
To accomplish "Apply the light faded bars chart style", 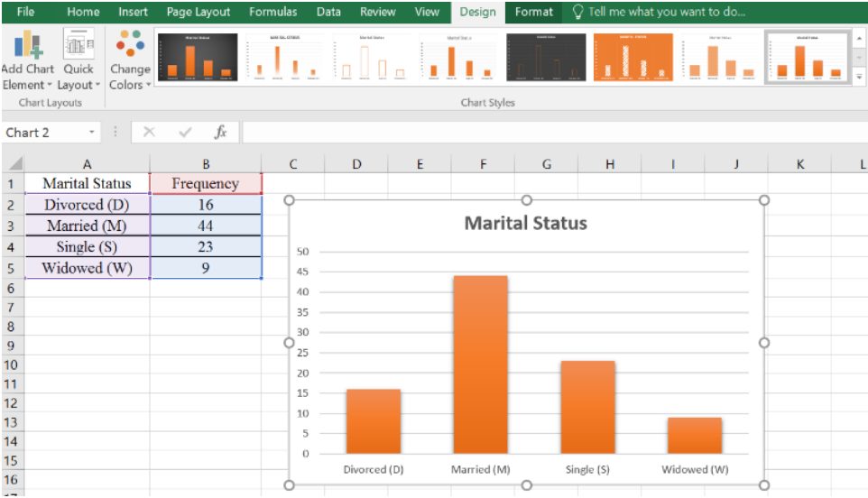I will point(720,57).
